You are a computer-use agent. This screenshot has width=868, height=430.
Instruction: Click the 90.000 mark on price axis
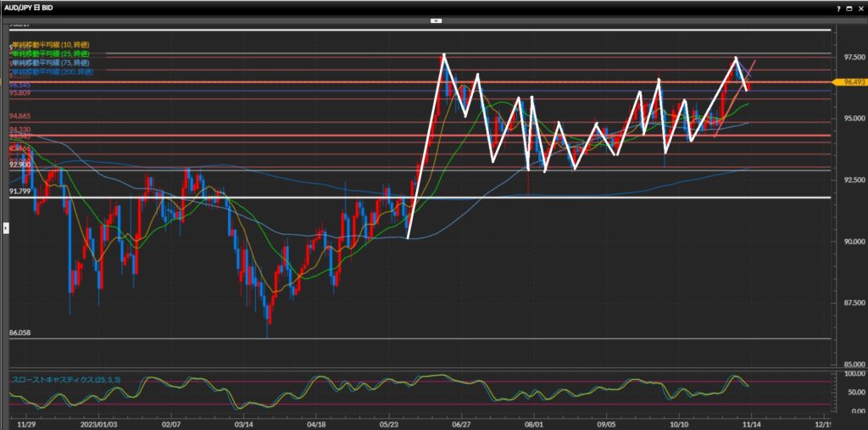[847, 242]
